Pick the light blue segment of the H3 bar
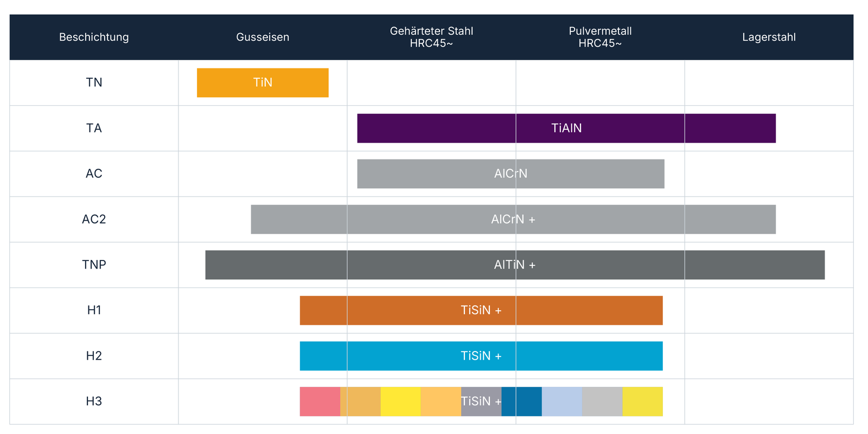The height and width of the screenshot is (434, 868). tap(562, 401)
